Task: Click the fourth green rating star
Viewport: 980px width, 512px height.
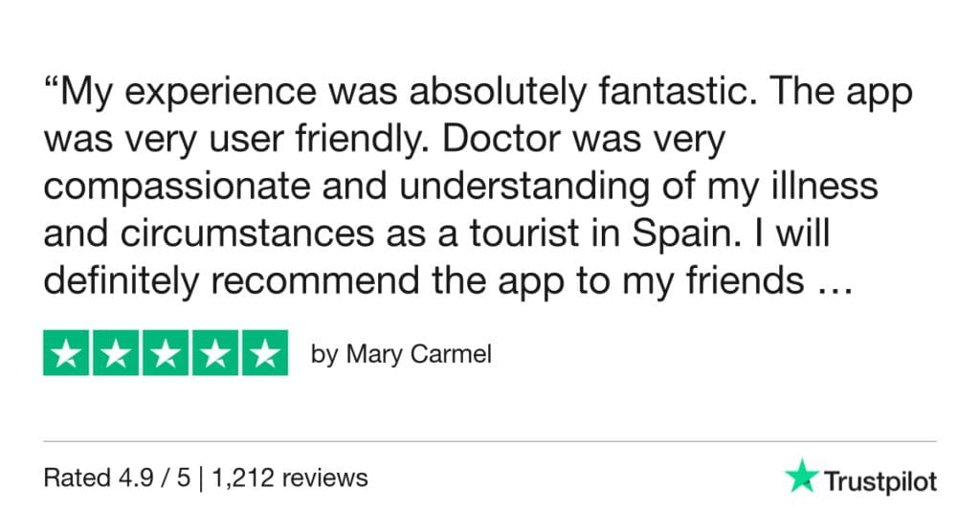Action: [x=214, y=353]
